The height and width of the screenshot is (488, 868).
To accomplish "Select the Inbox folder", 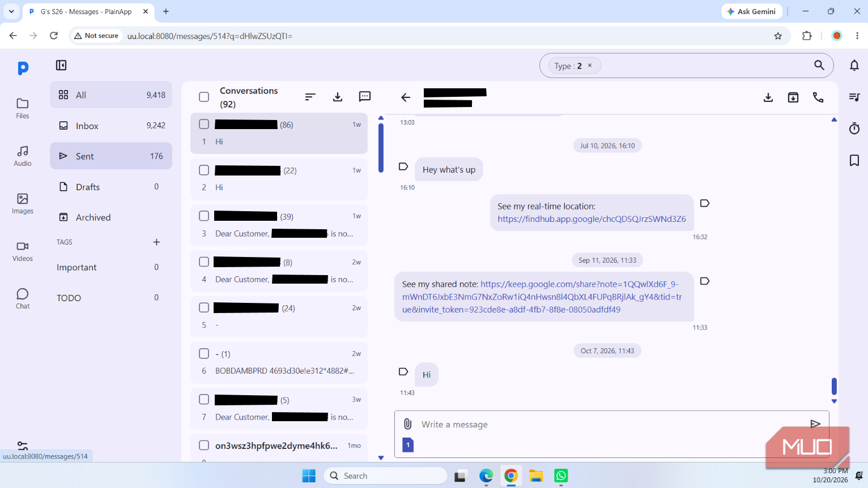I will point(111,125).
